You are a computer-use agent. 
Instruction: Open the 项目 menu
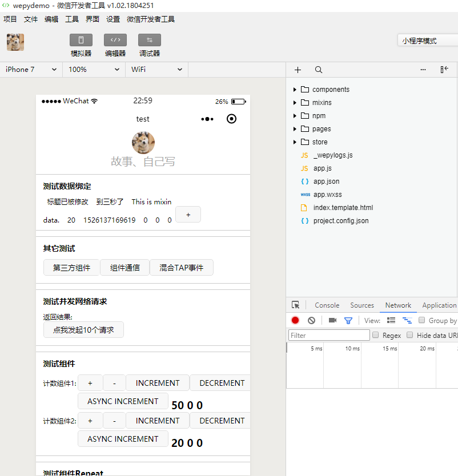pyautogui.click(x=10, y=19)
